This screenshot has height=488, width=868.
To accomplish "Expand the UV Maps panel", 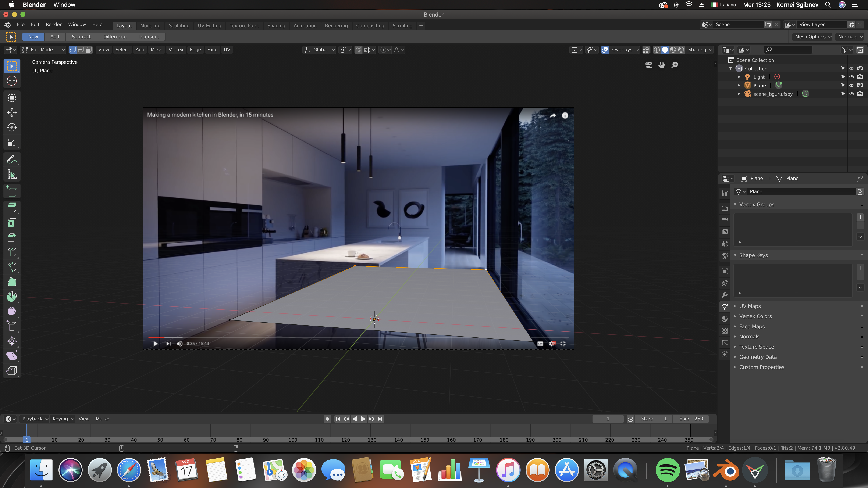I will point(750,306).
